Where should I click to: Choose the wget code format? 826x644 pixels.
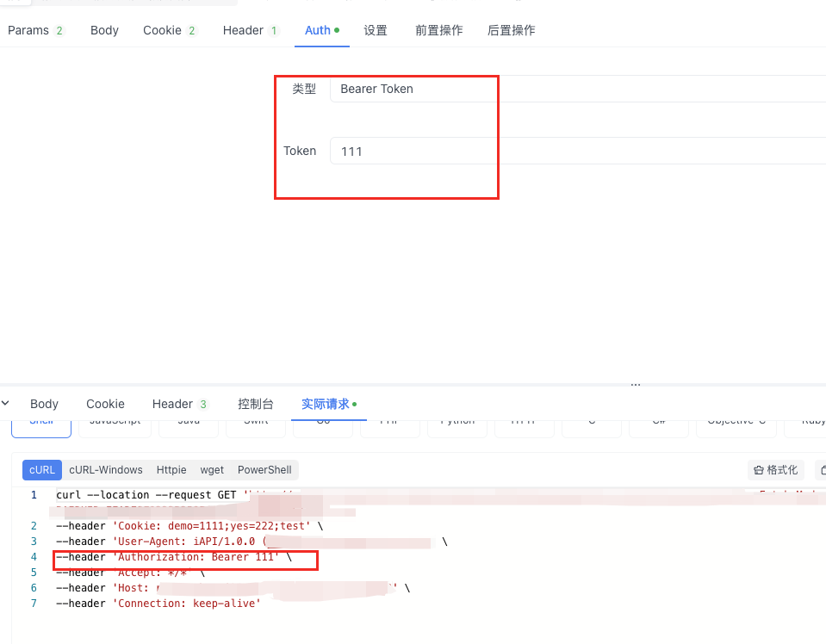212,470
